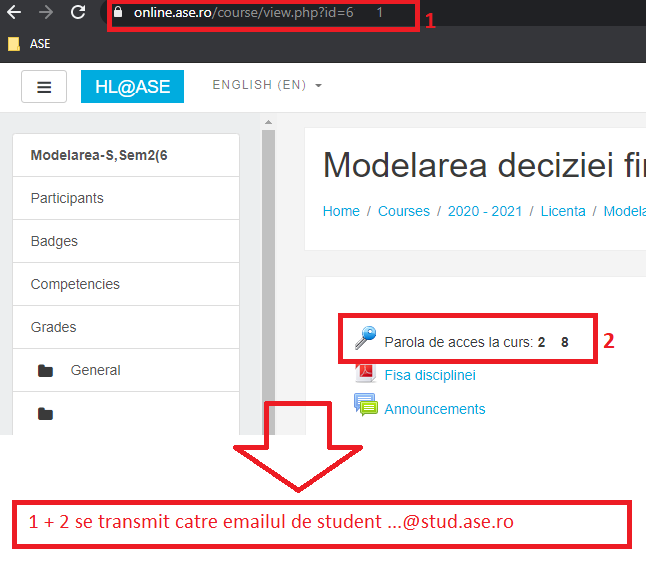The width and height of the screenshot is (647, 563).
Task: Click the HL@ASE logo button
Action: [132, 87]
